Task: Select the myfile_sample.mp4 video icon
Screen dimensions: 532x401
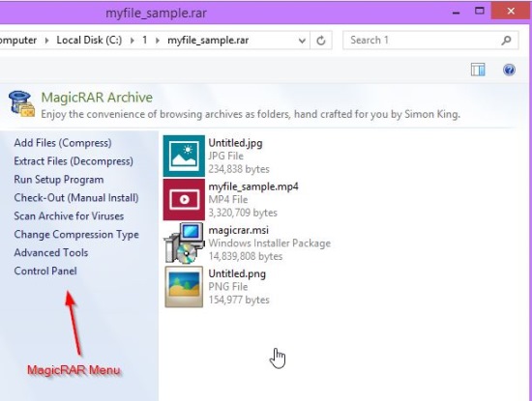Action: click(184, 200)
